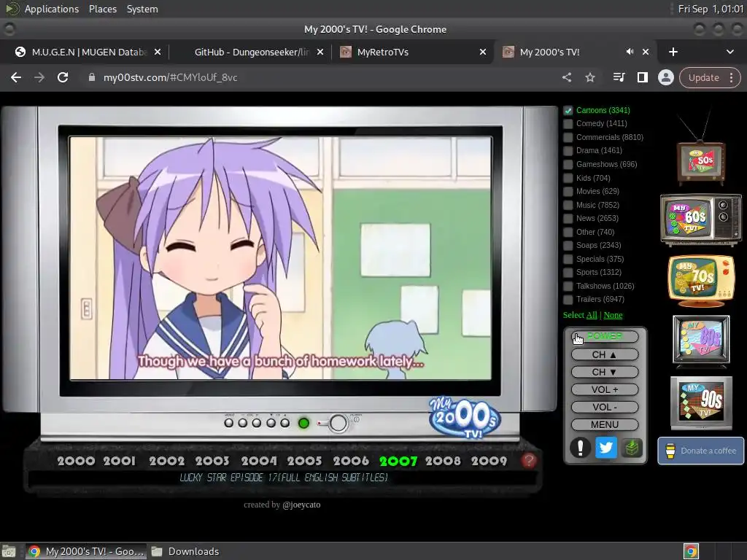Open Chrome profile avatar
Viewport: 747px width, 560px height.
coord(665,77)
